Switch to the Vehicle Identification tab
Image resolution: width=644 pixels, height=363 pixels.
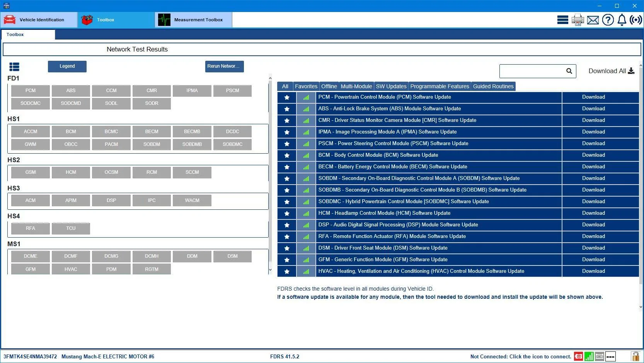(39, 20)
